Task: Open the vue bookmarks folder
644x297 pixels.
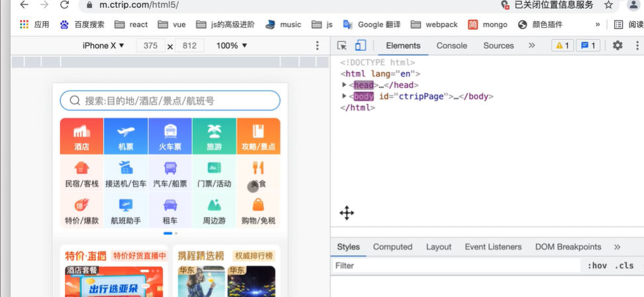Action: 172,24
